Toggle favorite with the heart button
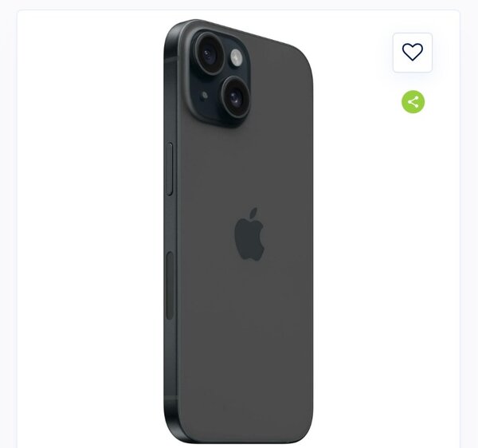478x448 pixels. point(413,53)
